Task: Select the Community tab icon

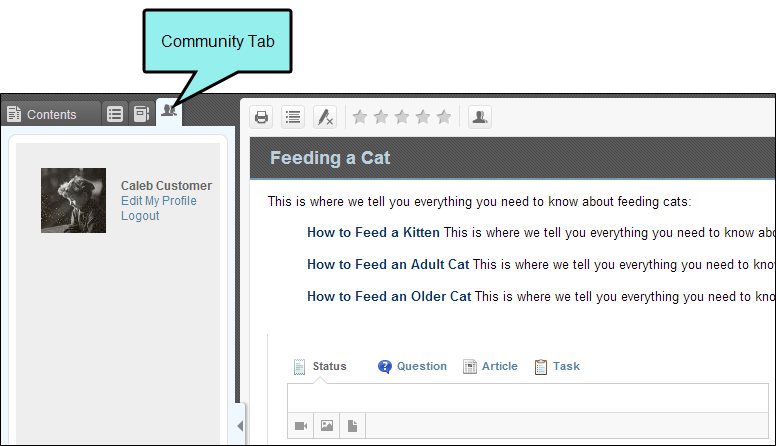Action: [x=169, y=110]
